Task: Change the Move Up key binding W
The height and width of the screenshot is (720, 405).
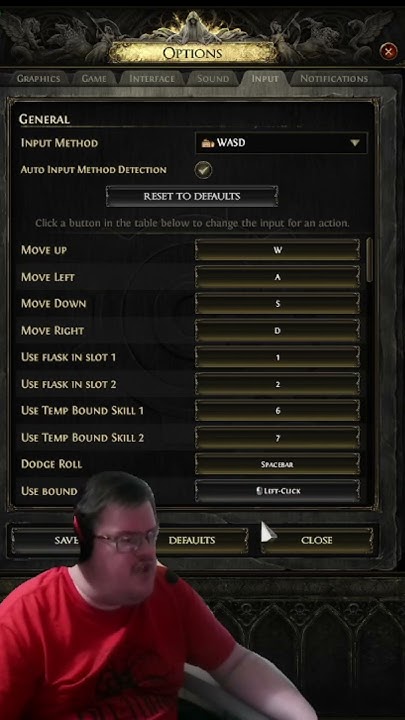Action: click(277, 250)
